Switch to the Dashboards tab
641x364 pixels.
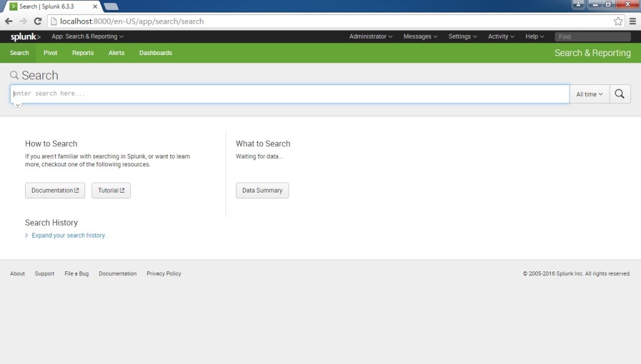(155, 53)
